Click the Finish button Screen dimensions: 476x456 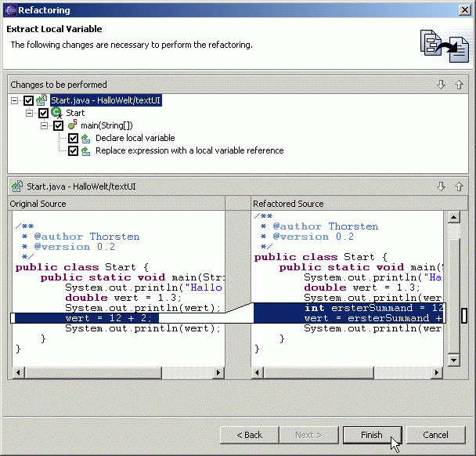[372, 435]
